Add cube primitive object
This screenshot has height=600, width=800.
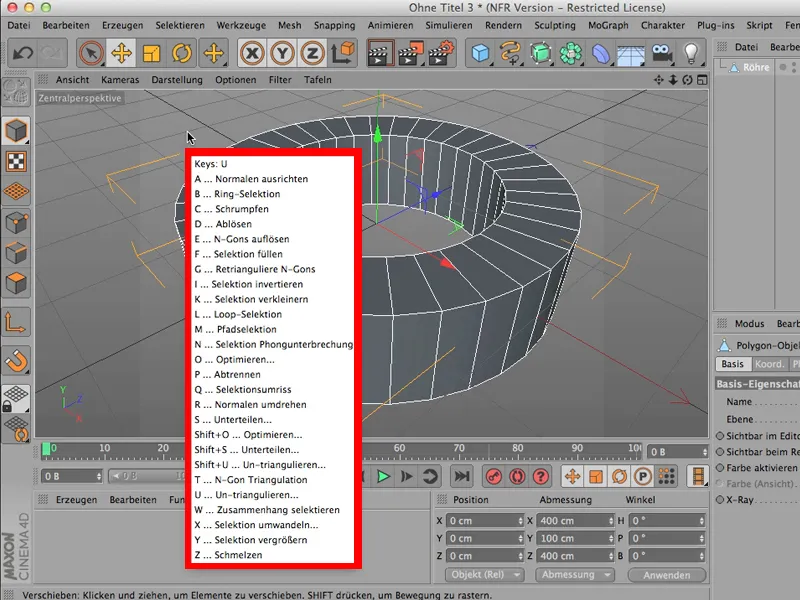click(481, 53)
